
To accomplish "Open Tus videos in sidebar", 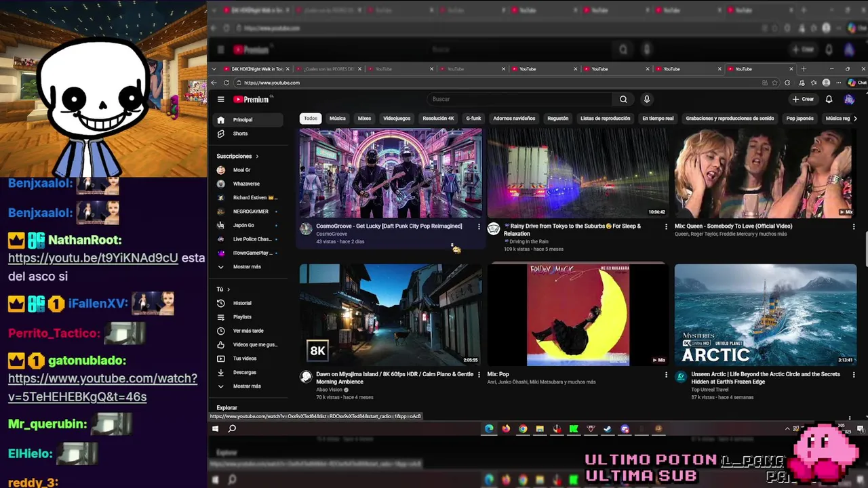I will coord(247,358).
